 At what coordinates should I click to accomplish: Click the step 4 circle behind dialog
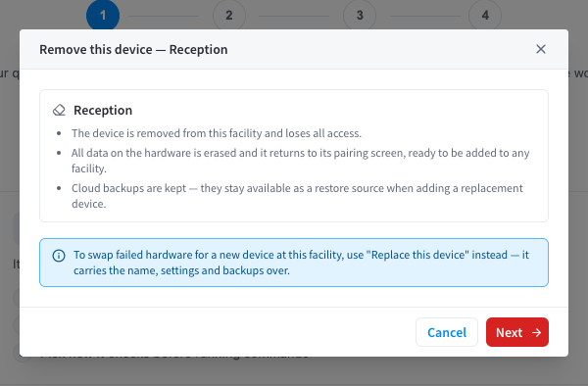[485, 15]
